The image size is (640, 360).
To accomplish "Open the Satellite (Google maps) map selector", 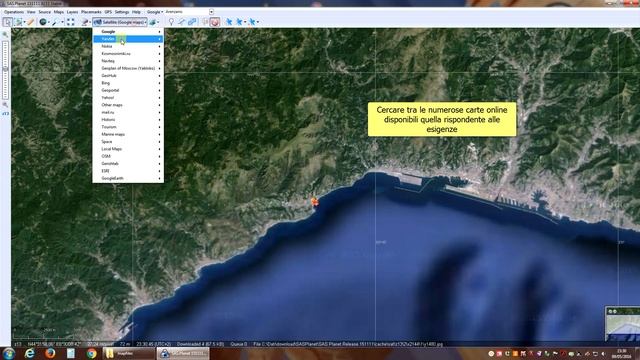I will (120, 22).
